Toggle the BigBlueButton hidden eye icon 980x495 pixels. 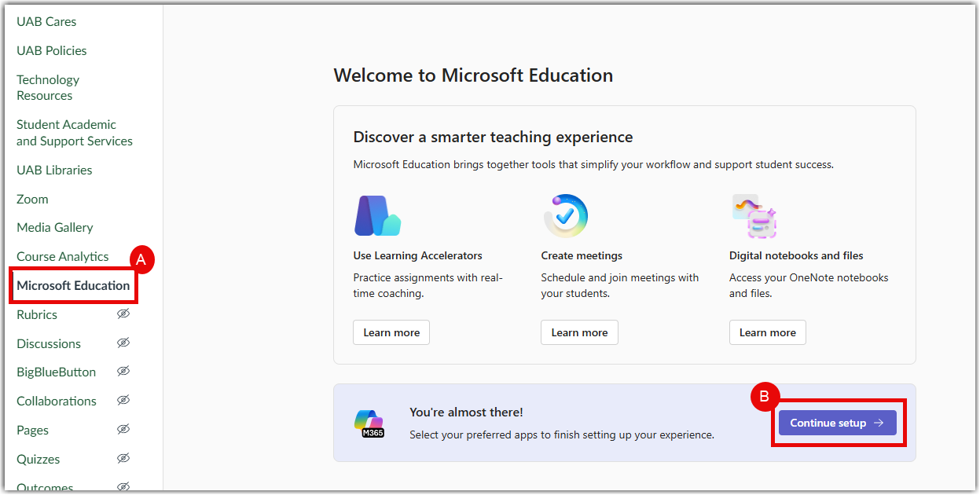click(123, 372)
